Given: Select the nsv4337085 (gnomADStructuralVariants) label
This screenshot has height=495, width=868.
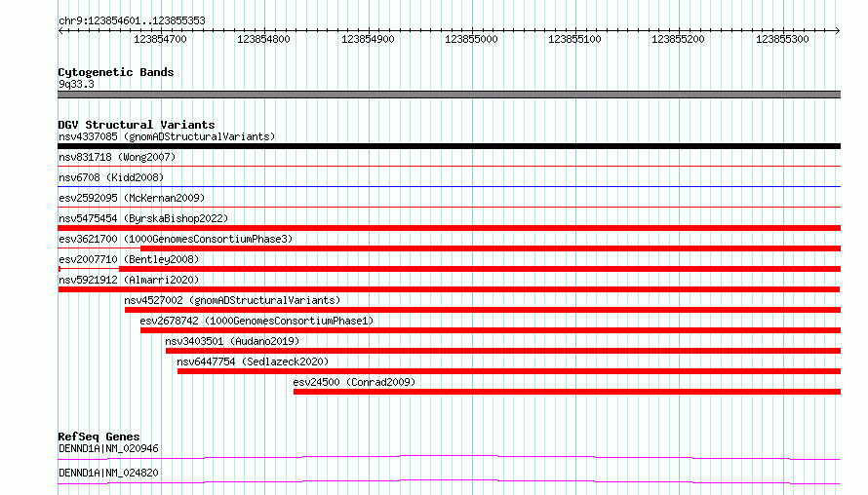Looking at the screenshot, I should pyautogui.click(x=167, y=136).
